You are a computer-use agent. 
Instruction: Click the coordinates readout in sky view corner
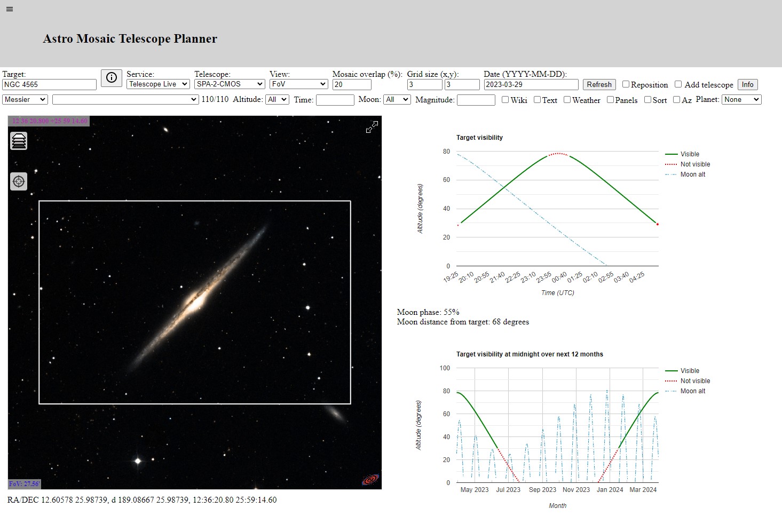[x=49, y=121]
